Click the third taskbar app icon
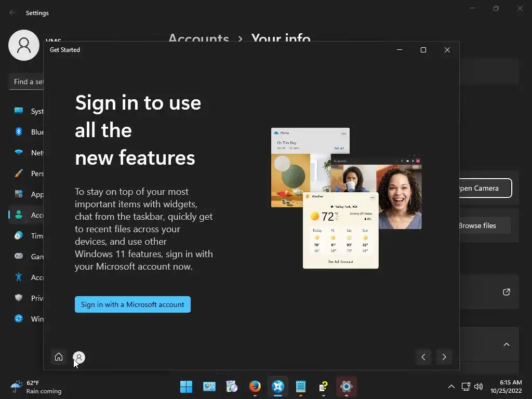532x399 pixels. [232, 387]
